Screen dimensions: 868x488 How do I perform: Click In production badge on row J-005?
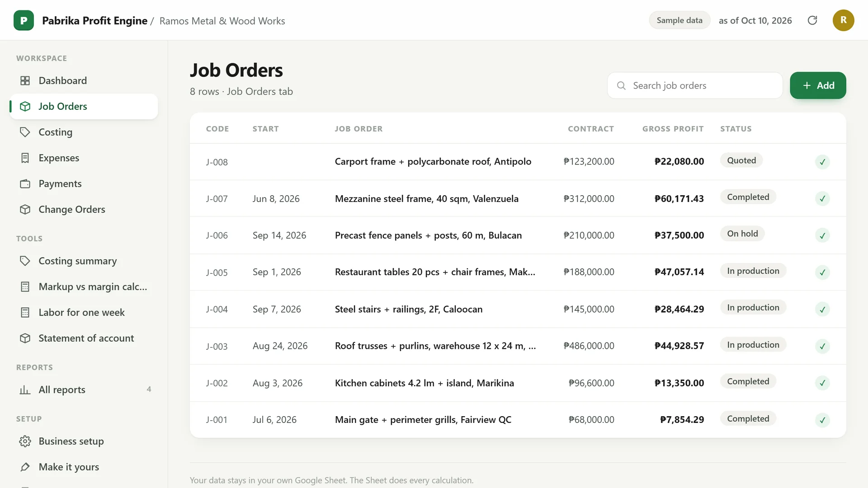(x=753, y=271)
